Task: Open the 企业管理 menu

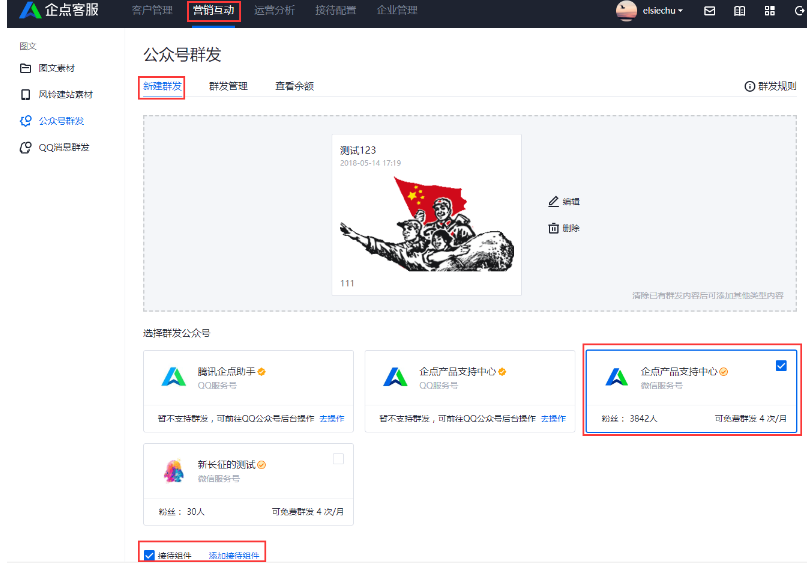Action: coord(397,10)
